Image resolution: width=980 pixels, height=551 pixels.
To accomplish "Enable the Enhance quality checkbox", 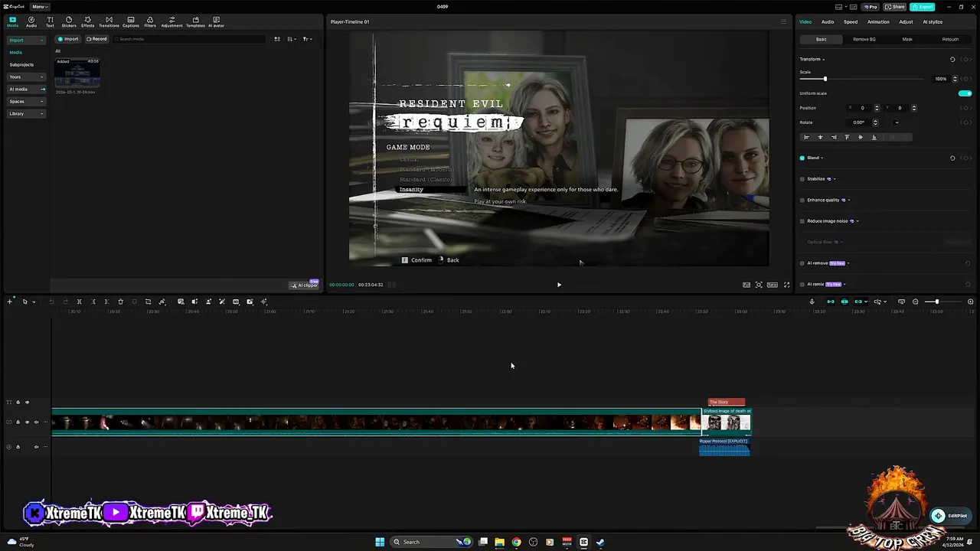I will [802, 200].
